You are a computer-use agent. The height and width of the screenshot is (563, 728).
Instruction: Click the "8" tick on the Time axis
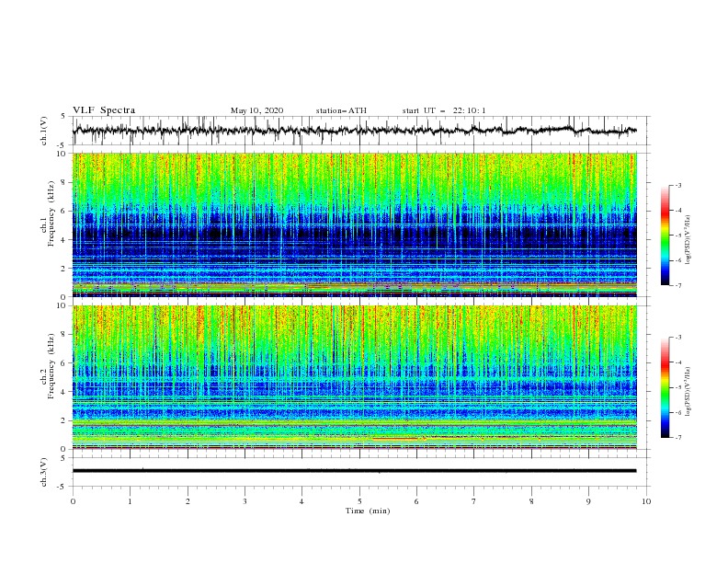tap(531, 501)
